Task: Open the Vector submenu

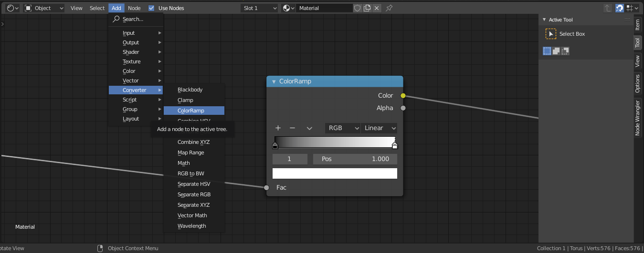Action: 136,81
